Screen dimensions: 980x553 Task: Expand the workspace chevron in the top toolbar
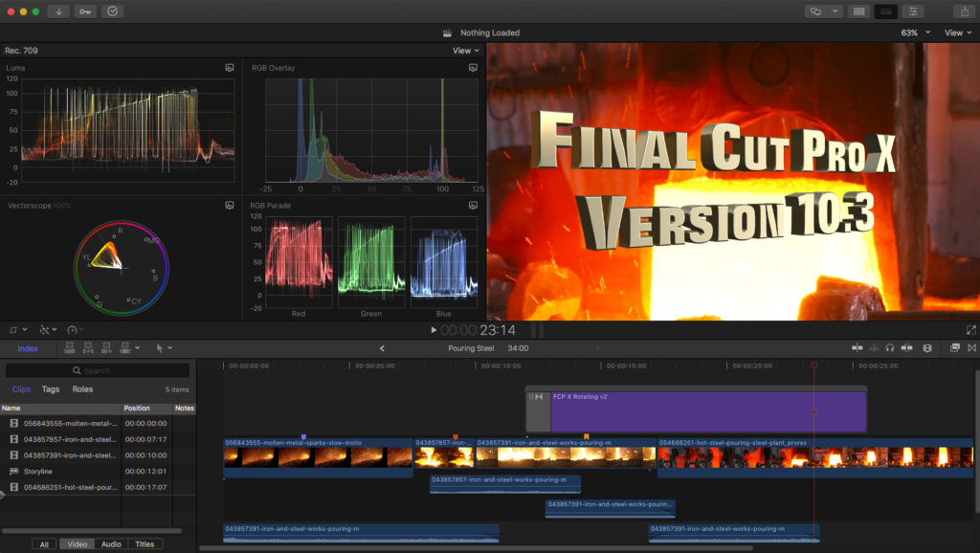835,11
